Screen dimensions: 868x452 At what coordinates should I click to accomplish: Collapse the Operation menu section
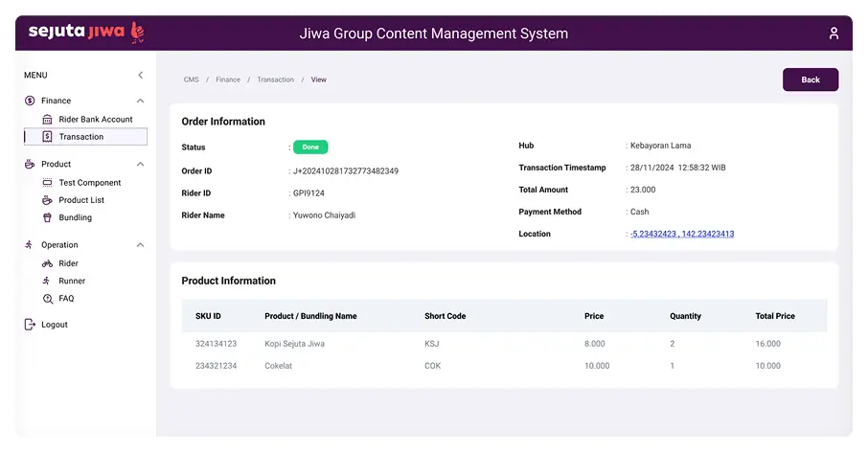coord(141,245)
